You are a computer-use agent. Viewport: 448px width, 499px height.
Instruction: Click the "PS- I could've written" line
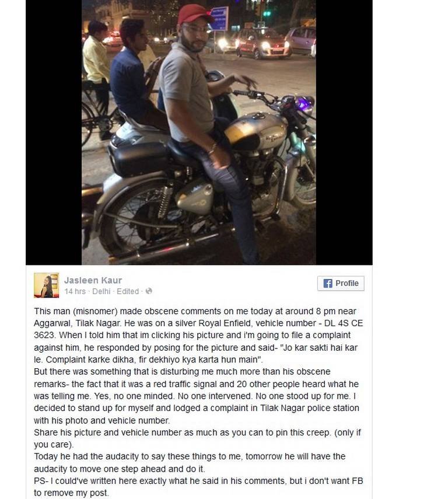tap(198, 480)
